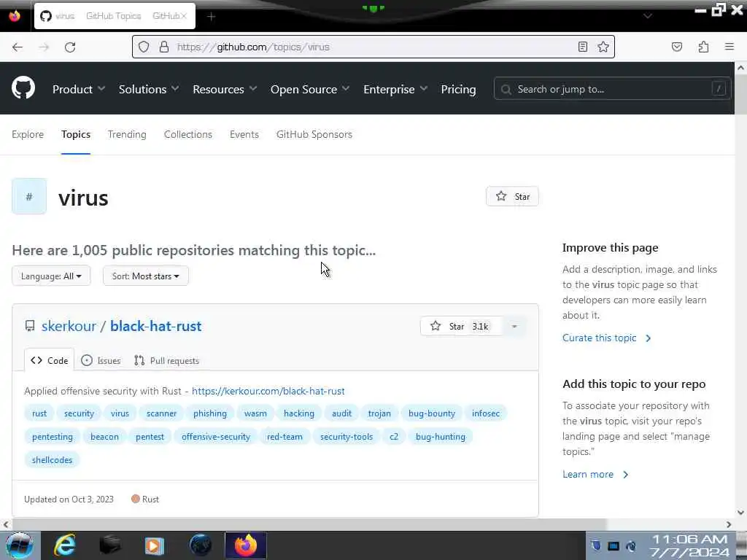The height and width of the screenshot is (560, 747).
Task: Open Pull requests tab of black-hat-rust
Action: click(167, 360)
